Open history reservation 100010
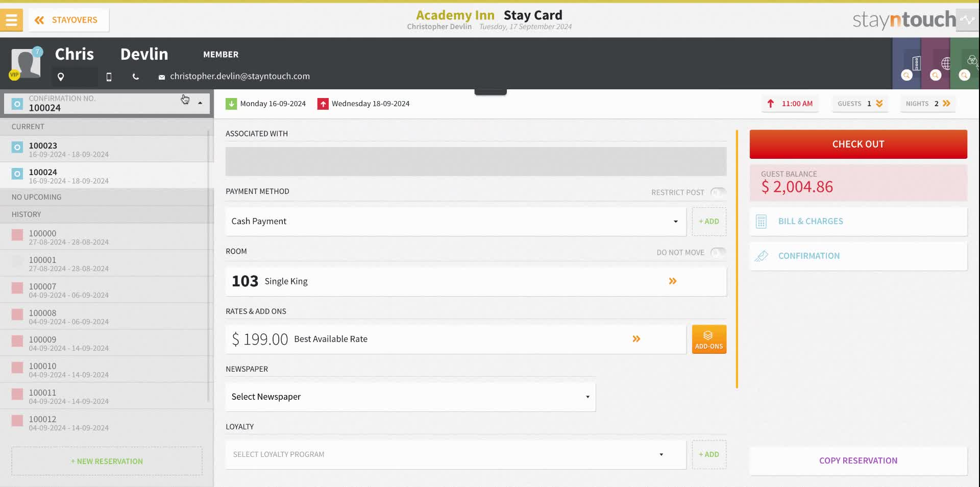 pyautogui.click(x=104, y=370)
